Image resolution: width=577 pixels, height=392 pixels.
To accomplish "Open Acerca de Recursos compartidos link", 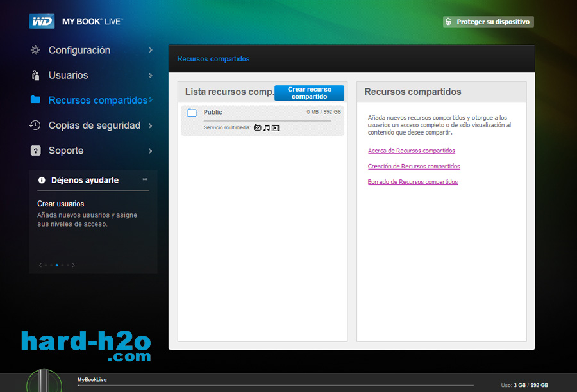I will pyautogui.click(x=412, y=151).
